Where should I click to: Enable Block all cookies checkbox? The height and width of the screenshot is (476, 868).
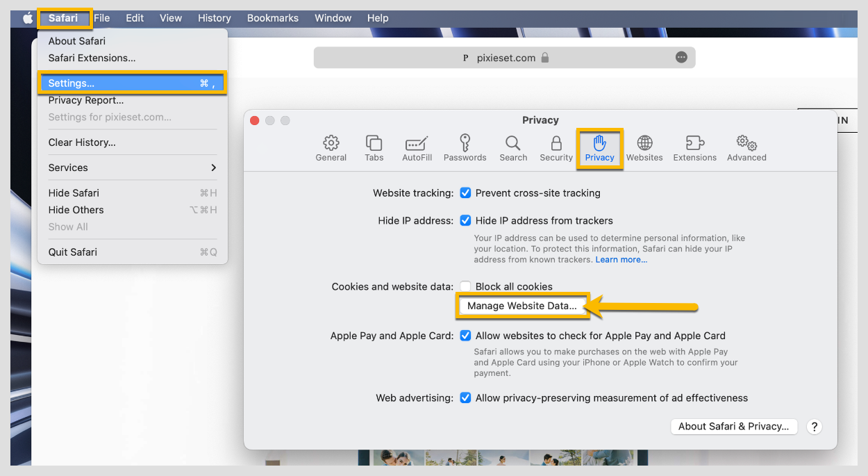coord(465,286)
